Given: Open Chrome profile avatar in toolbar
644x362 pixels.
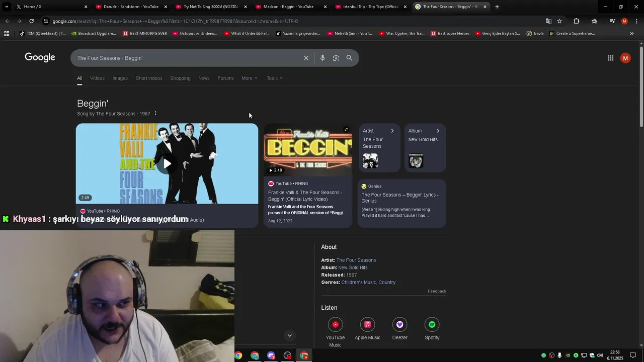Looking at the screenshot, I should [x=624, y=21].
